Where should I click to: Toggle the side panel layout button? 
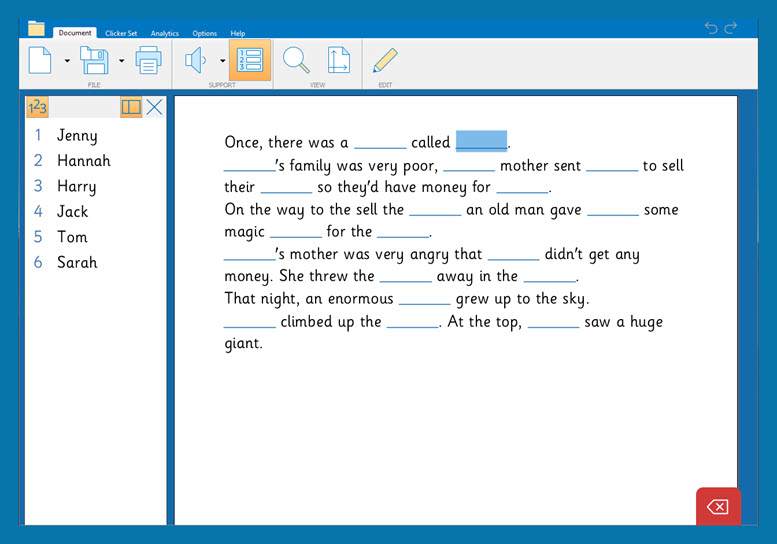[x=131, y=107]
